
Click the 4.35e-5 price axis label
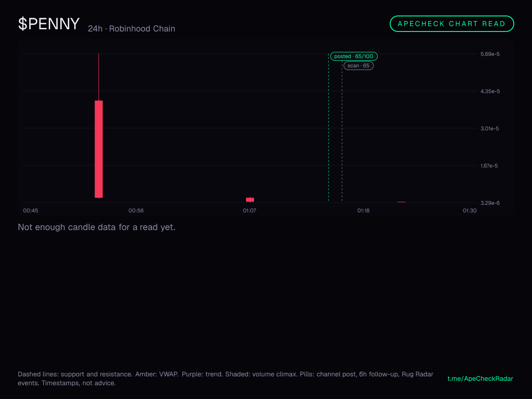(x=490, y=91)
